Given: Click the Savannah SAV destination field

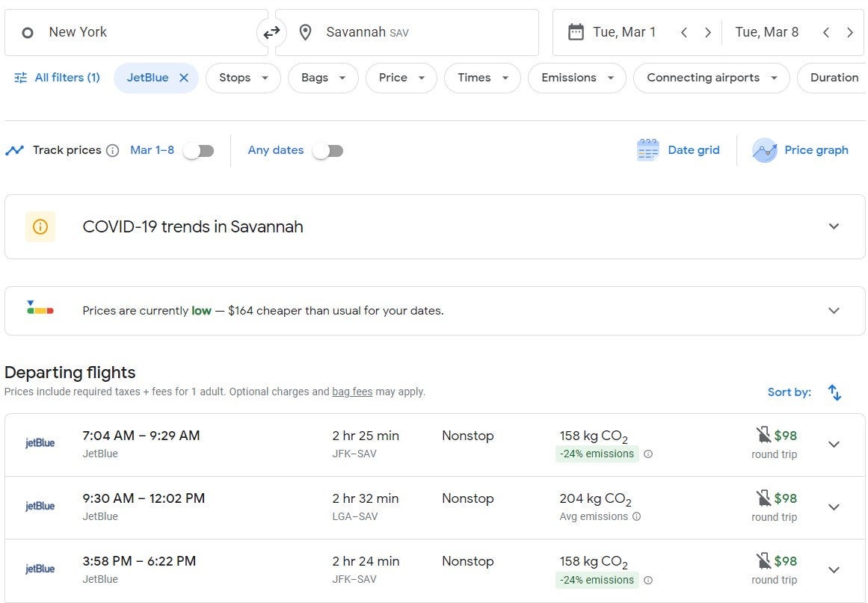Looking at the screenshot, I should click(407, 33).
